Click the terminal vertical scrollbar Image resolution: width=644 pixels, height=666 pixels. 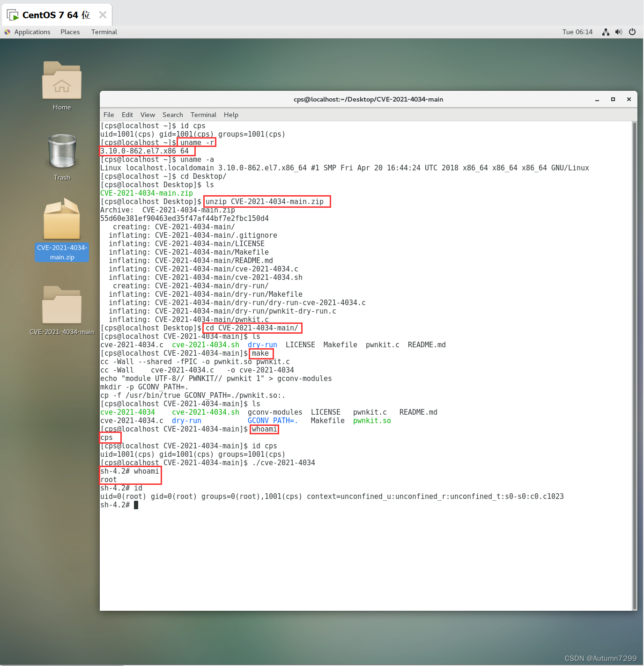click(635, 366)
